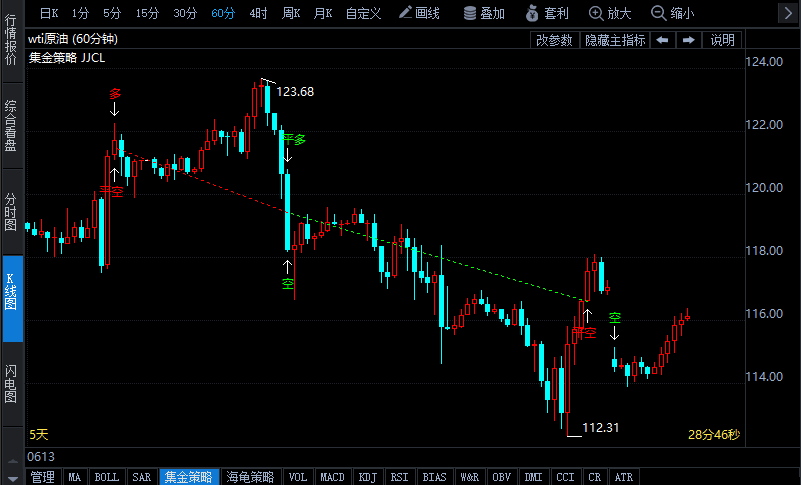Select the 集金策略 indicator tab

point(189,477)
